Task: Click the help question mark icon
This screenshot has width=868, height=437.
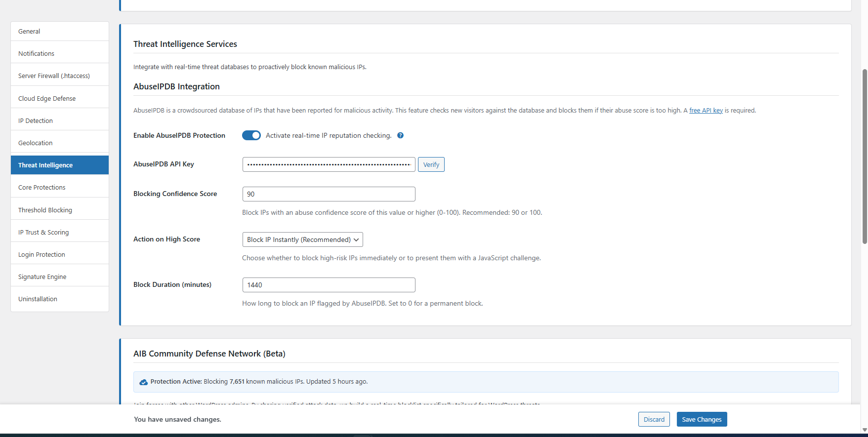Action: (x=400, y=135)
